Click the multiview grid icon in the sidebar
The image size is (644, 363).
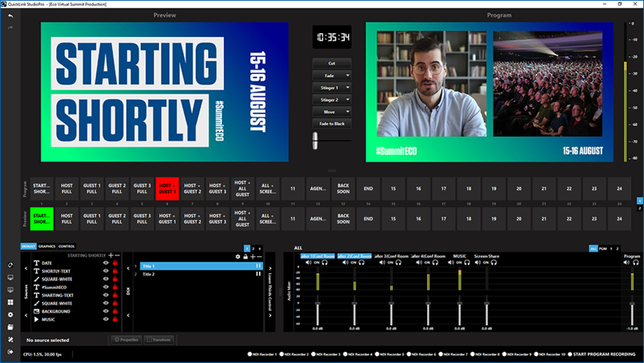click(10, 302)
